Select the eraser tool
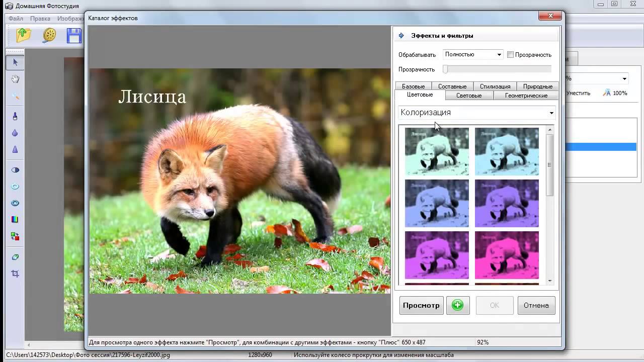The width and height of the screenshot is (644, 362). coord(15,257)
